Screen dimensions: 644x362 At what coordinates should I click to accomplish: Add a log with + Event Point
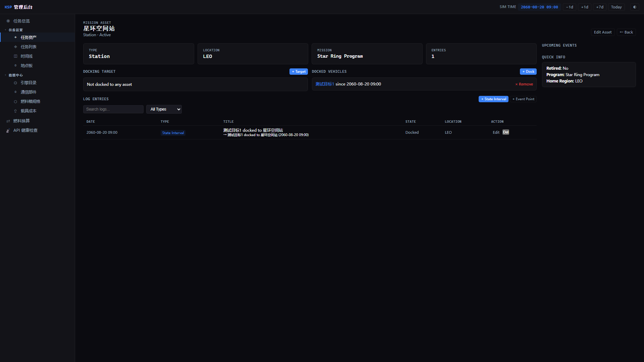tap(523, 99)
